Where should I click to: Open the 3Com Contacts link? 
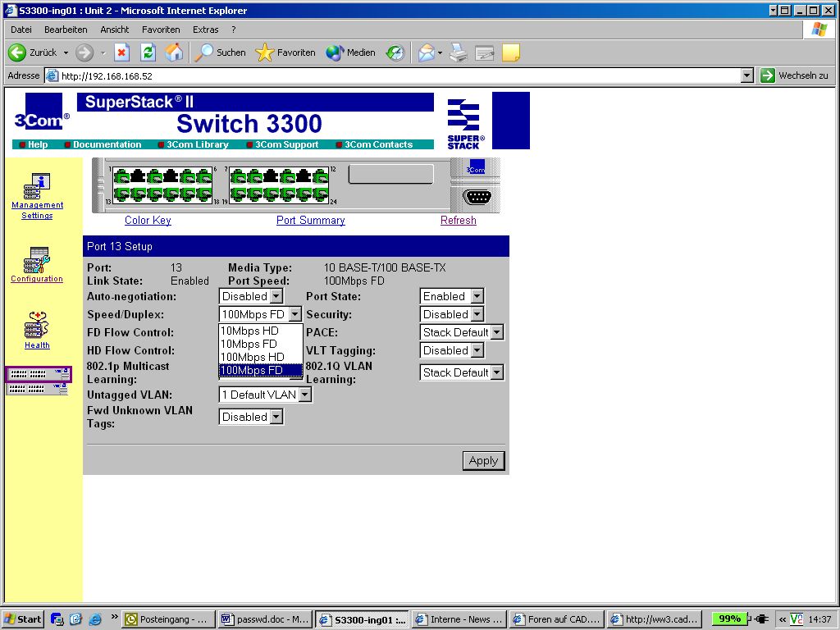378,144
